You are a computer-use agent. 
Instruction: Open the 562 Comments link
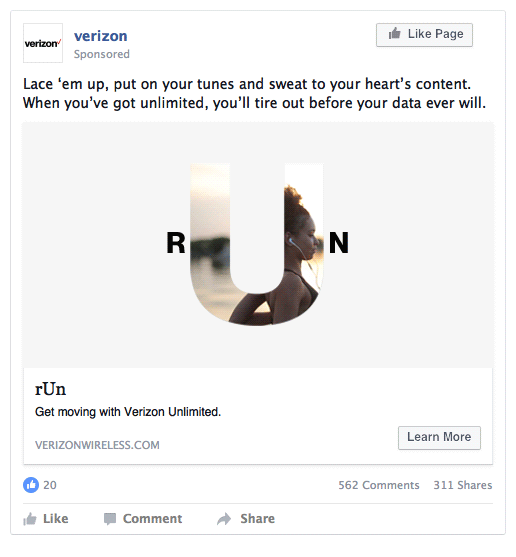[x=379, y=485]
